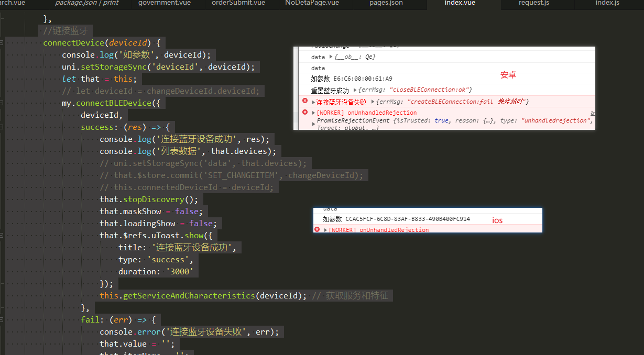Click console.log('连接蓝牙设备成功', res) line
The height and width of the screenshot is (355, 644).
184,139
